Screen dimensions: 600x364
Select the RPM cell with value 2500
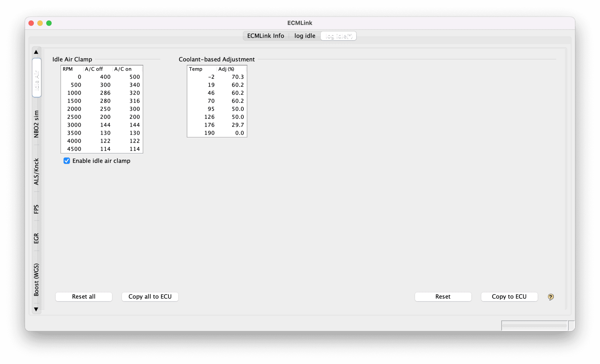(x=72, y=117)
